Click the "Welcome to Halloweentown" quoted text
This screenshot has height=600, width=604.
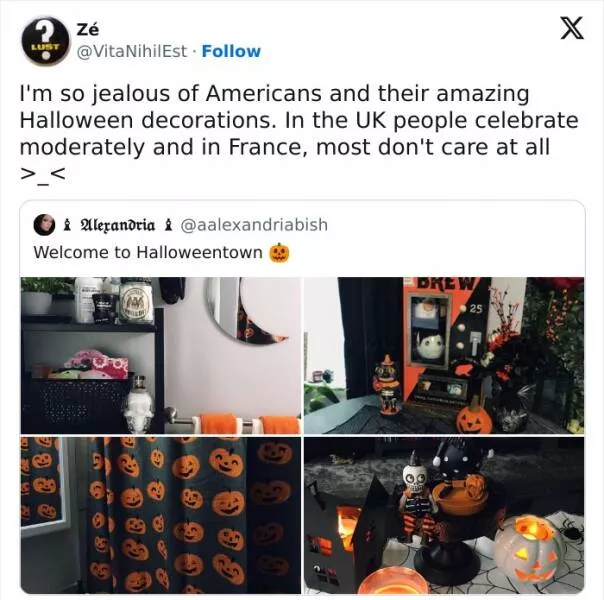tap(148, 253)
